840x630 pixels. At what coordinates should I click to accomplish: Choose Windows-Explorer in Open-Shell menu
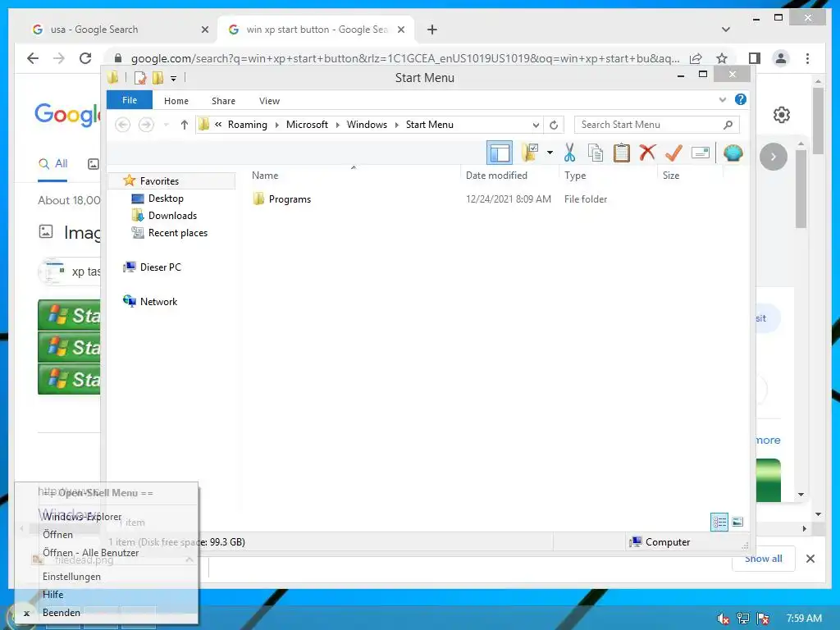(x=106, y=517)
